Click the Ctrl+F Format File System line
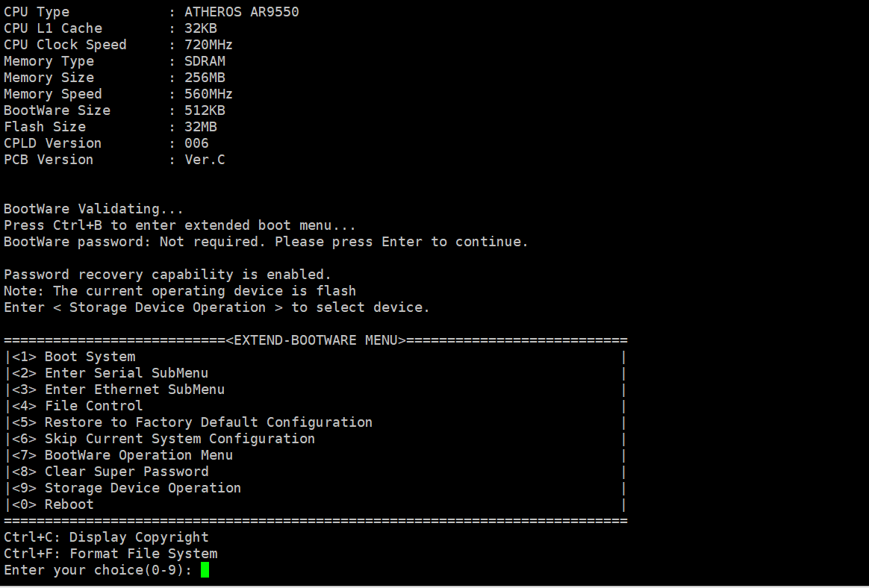The image size is (869, 588). [110, 554]
